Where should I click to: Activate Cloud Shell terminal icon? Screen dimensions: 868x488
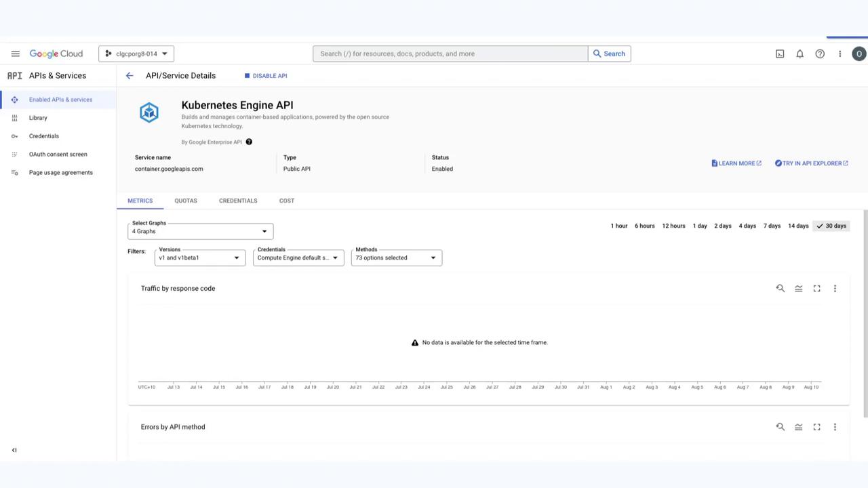tap(780, 54)
